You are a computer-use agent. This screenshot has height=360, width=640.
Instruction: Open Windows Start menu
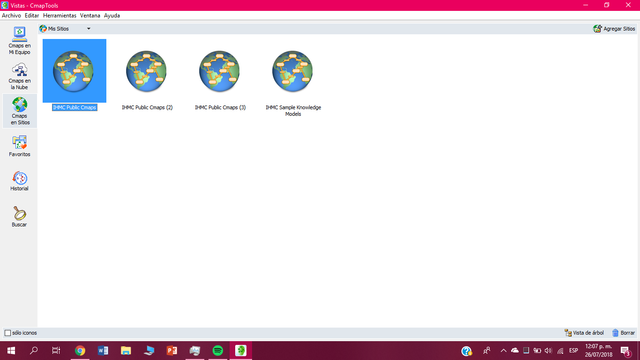[x=11, y=351]
